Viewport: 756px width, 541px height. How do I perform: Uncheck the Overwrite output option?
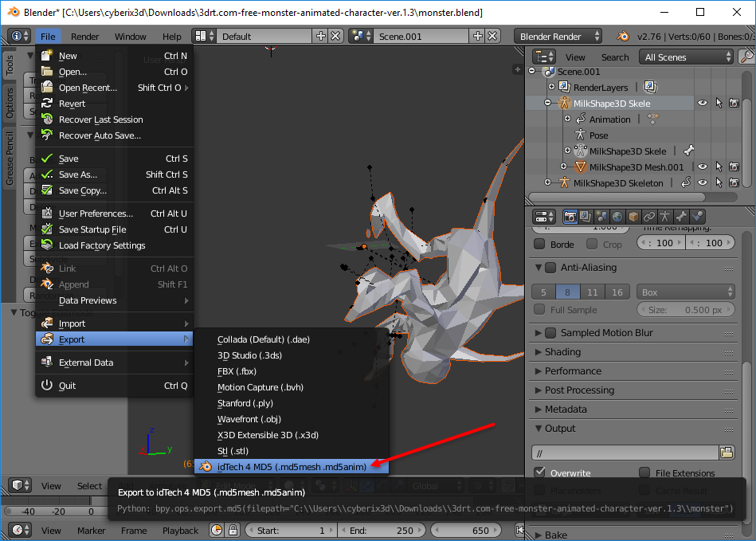pyautogui.click(x=539, y=472)
